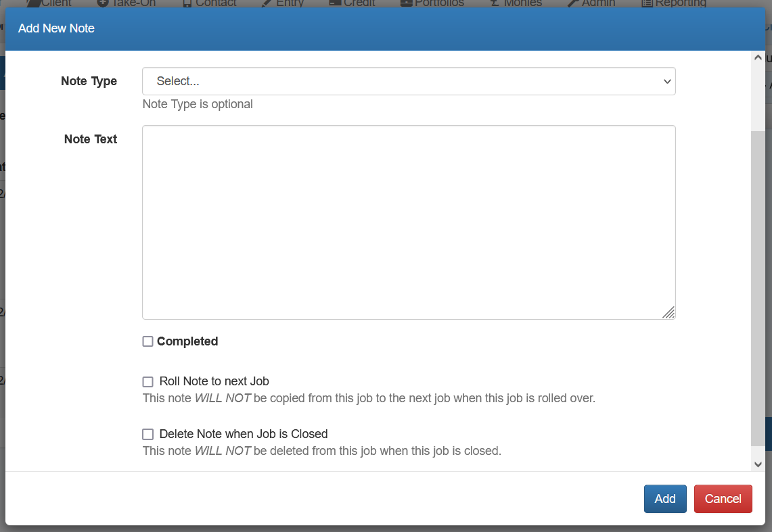Viewport: 772px width, 532px height.
Task: Open the Credit menu behind the dialog
Action: [352, 3]
